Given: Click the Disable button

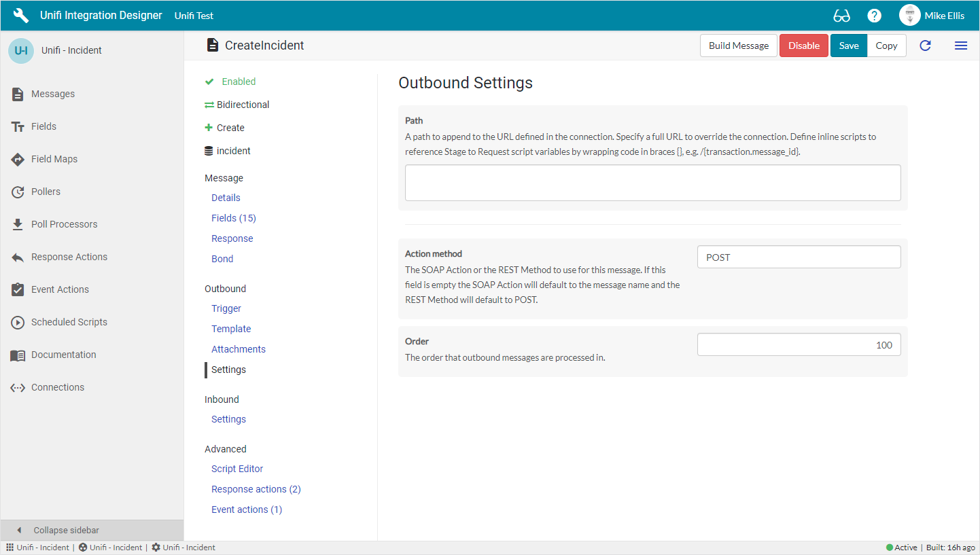Looking at the screenshot, I should (803, 46).
